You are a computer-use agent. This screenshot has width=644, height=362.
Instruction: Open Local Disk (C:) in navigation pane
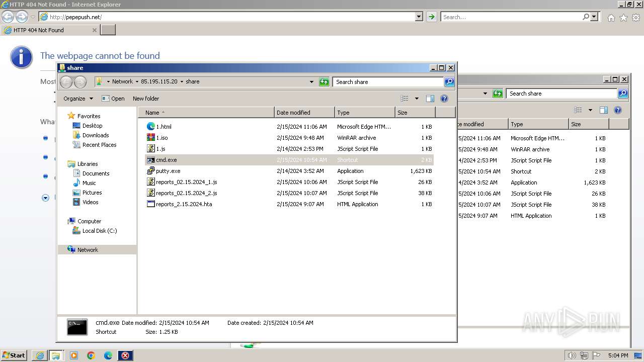(100, 231)
